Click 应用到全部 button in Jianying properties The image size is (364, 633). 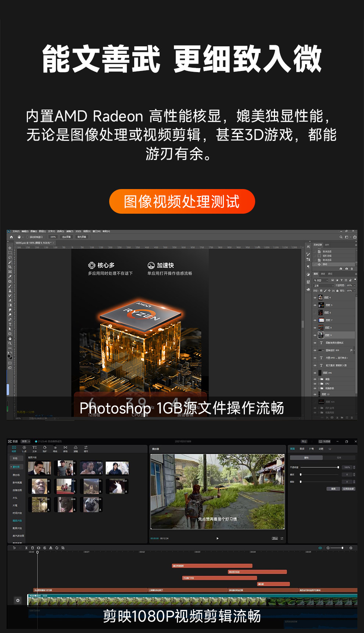(x=348, y=489)
